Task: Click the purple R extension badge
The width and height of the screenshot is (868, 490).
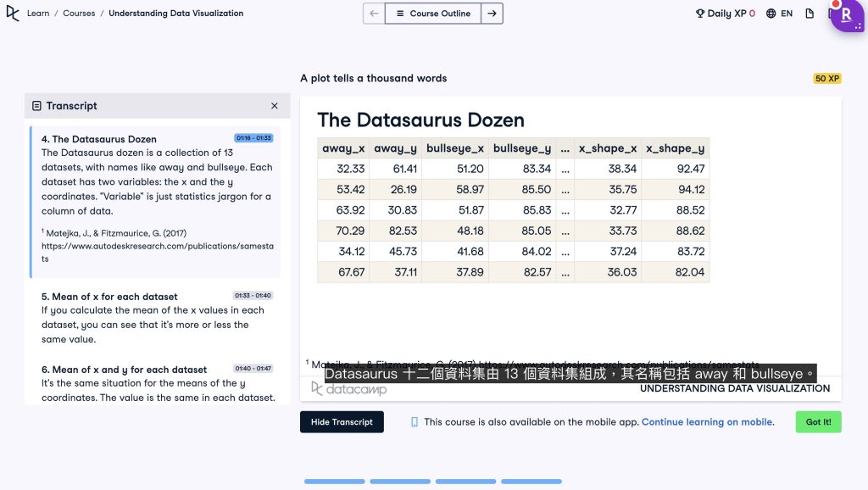Action: pyautogui.click(x=846, y=15)
